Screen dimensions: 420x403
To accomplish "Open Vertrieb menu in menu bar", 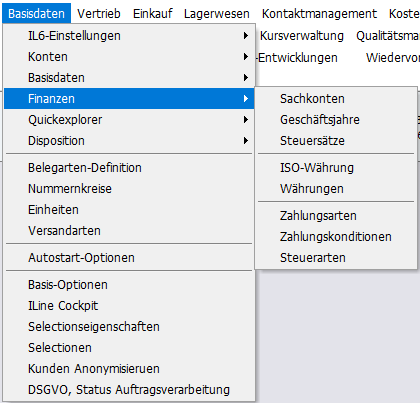I will 99,14.
